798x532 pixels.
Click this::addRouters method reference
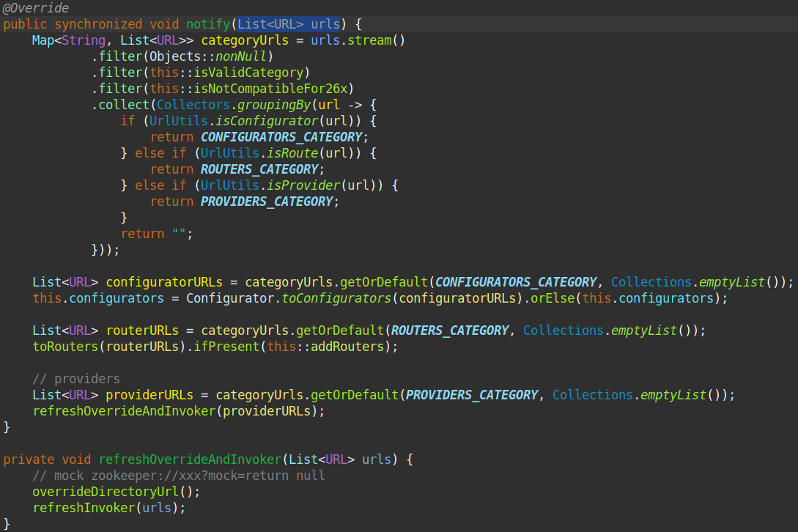(325, 347)
